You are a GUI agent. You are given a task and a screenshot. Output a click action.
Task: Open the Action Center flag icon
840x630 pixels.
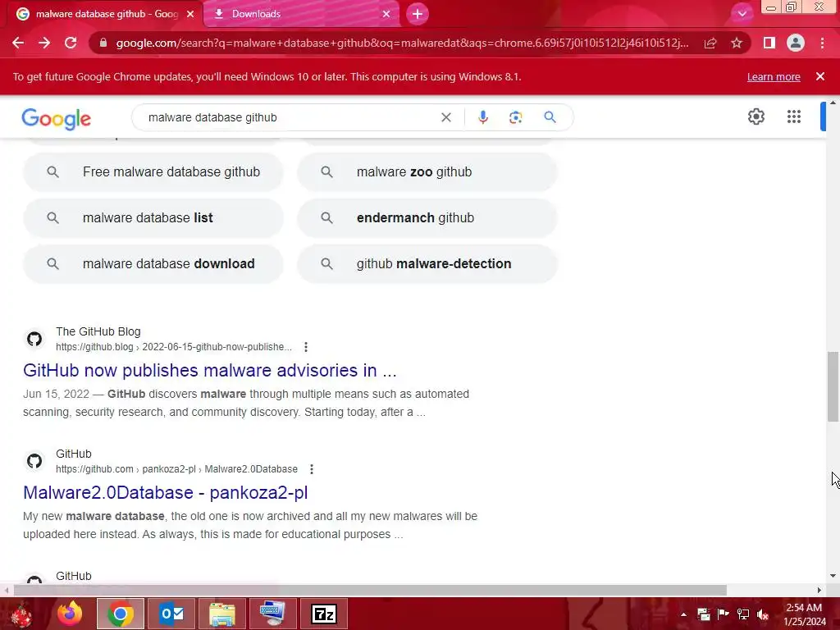tap(724, 614)
